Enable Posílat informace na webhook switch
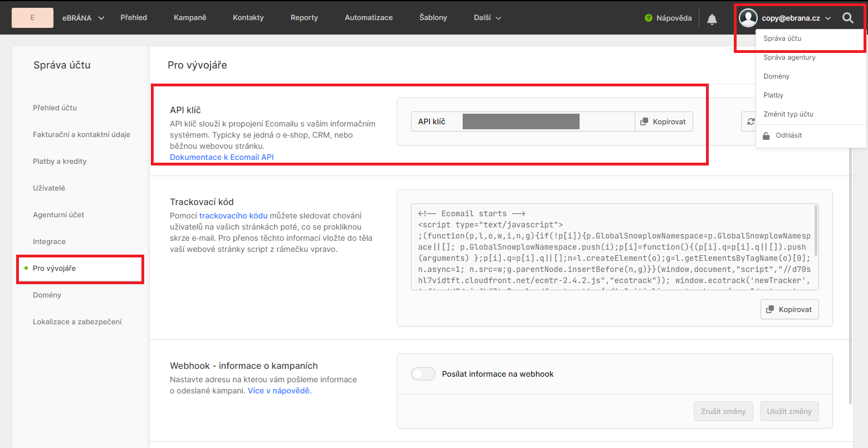 click(x=423, y=374)
